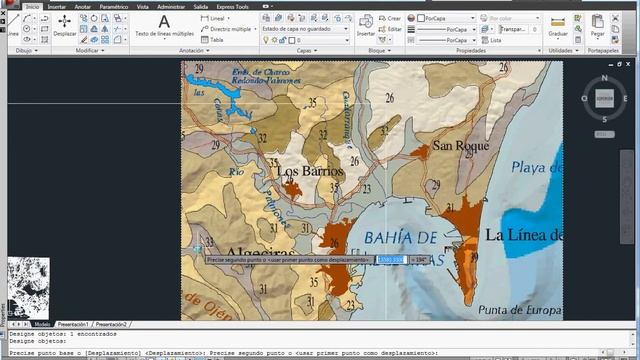Image resolution: width=640 pixels, height=360 pixels.
Task: Click the Lineal dimension tool
Action: tap(213, 18)
